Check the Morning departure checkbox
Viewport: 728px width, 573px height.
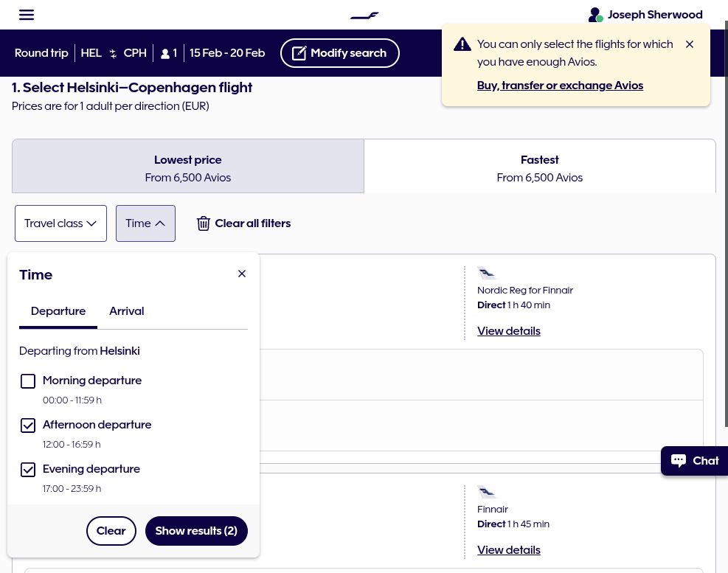point(28,381)
